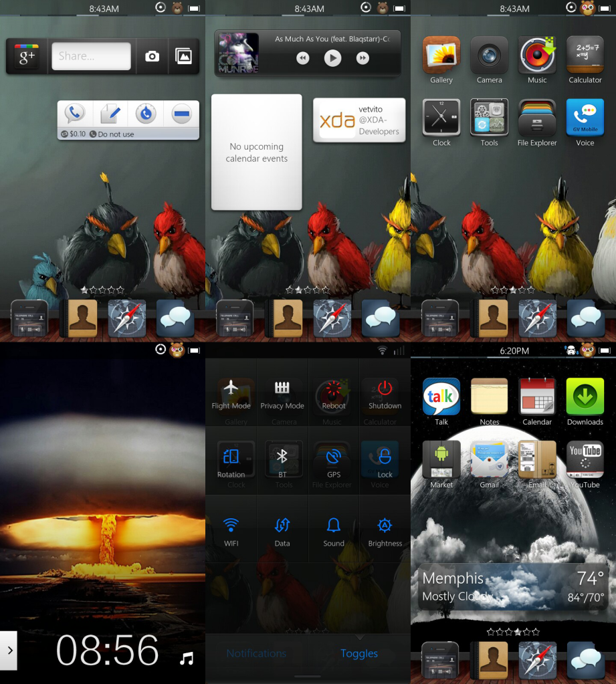Screen dimensions: 616x684
Task: Switch to the Notifications tab
Action: (x=256, y=653)
